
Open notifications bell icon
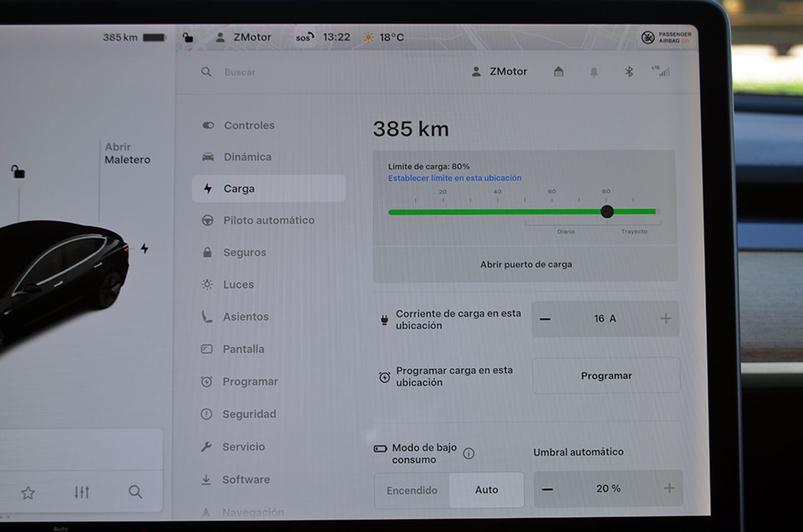tap(593, 72)
